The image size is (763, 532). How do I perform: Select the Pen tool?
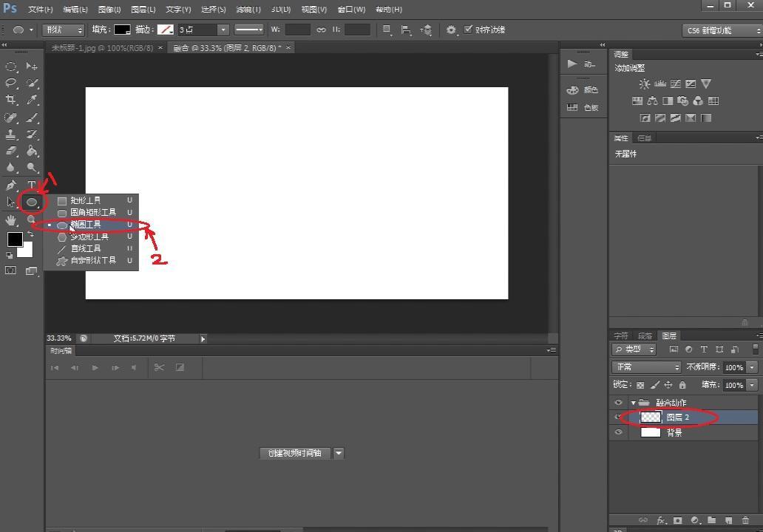[x=11, y=185]
